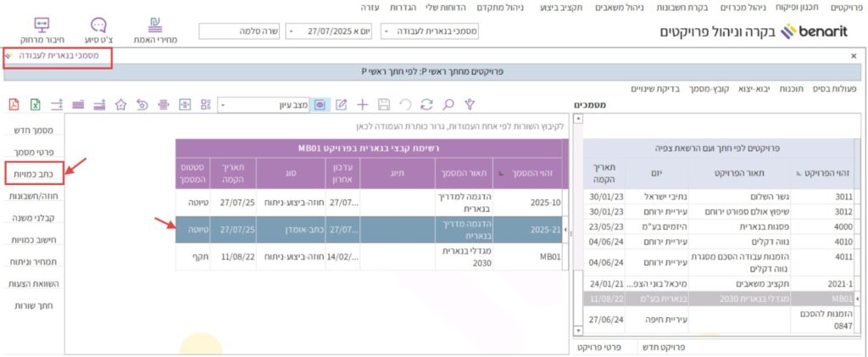
Task: Open the help chat (צ'ט סיוע) icon
Action: coord(98,31)
